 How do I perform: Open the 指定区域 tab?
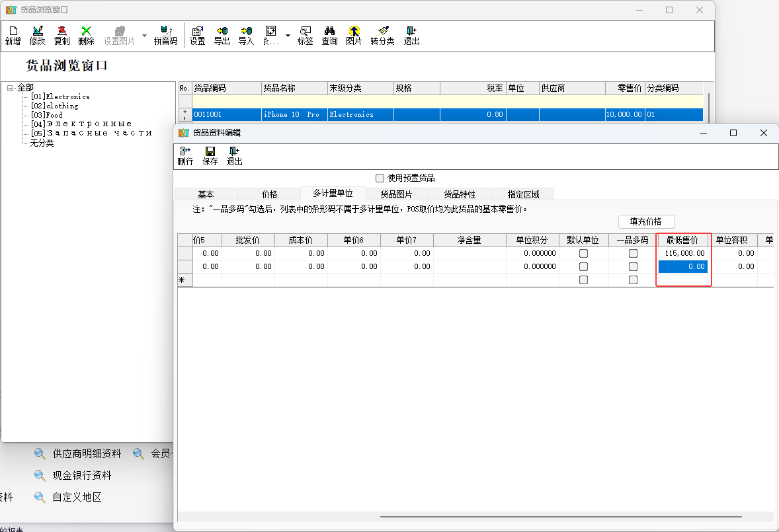pyautogui.click(x=523, y=194)
